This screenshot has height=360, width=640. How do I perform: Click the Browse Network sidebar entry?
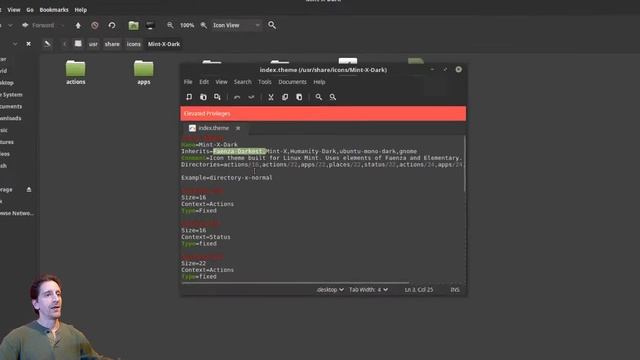pyautogui.click(x=16, y=213)
